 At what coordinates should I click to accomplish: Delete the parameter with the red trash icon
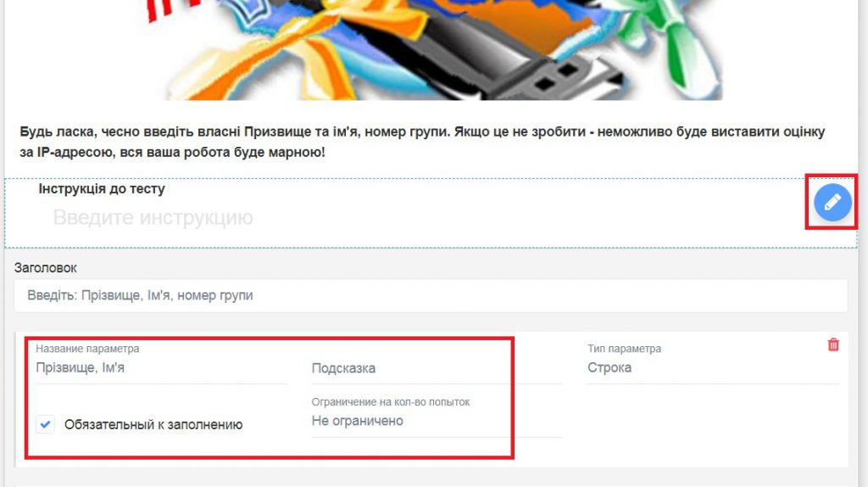[x=833, y=344]
